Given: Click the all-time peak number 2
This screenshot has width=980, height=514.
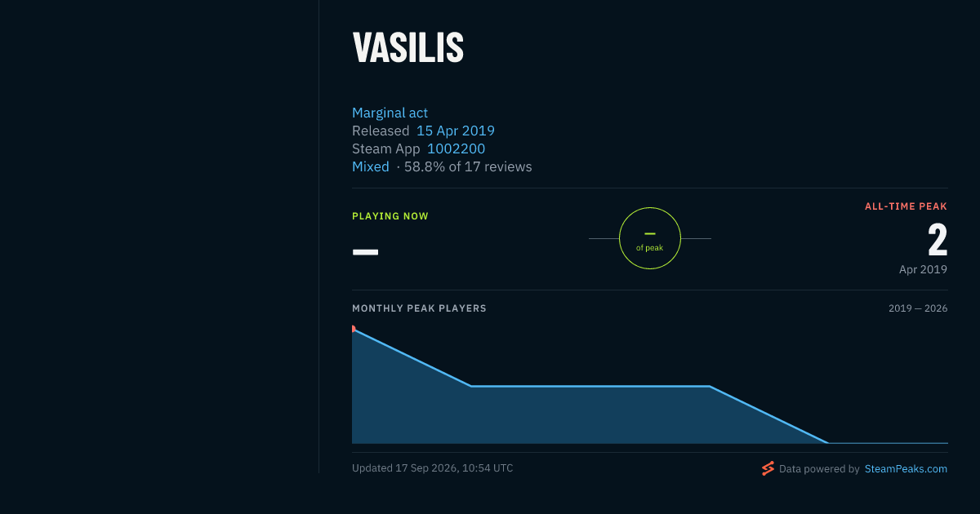Looking at the screenshot, I should click(x=938, y=241).
